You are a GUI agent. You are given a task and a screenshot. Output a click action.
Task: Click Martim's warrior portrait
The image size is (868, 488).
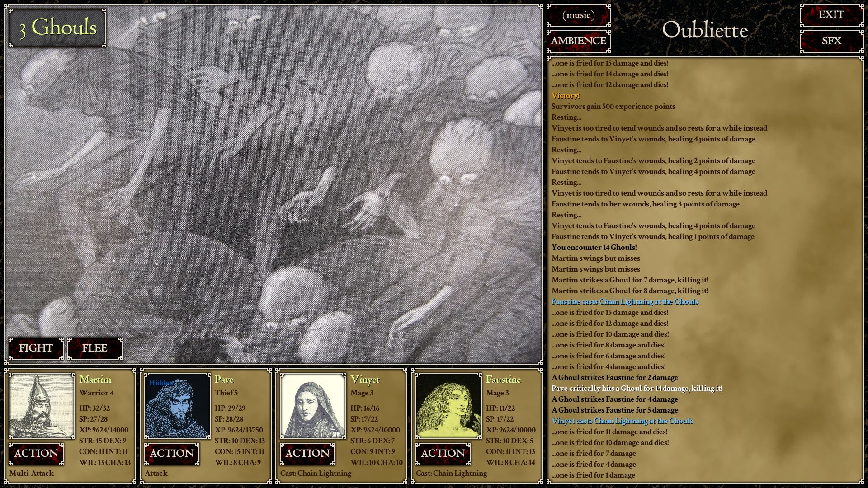42,406
